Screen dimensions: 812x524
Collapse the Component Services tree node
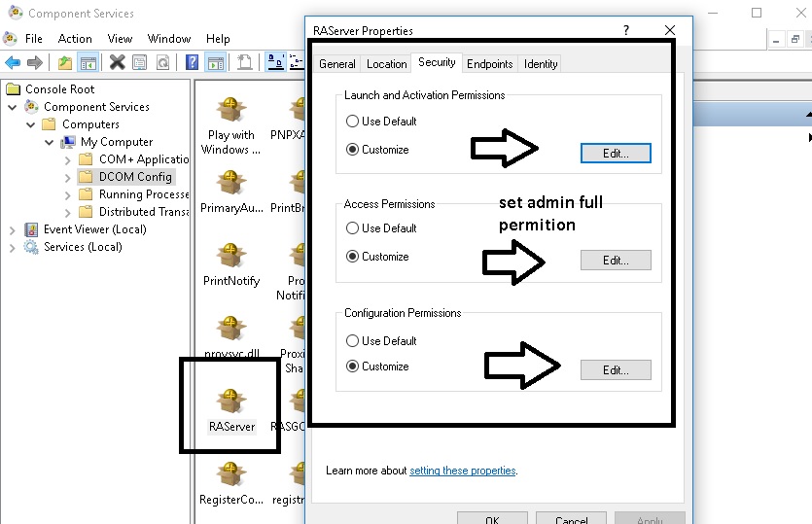(x=13, y=108)
